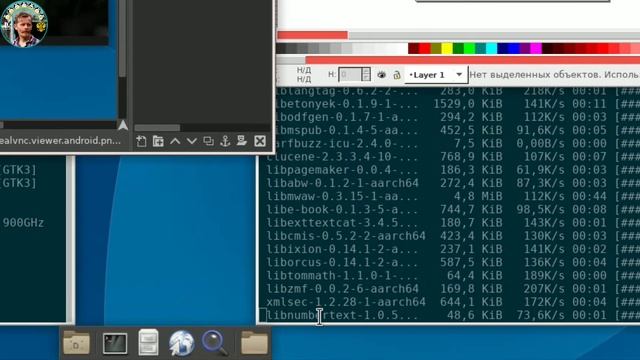
Task: Open the terminal dock icon
Action: coord(115,343)
